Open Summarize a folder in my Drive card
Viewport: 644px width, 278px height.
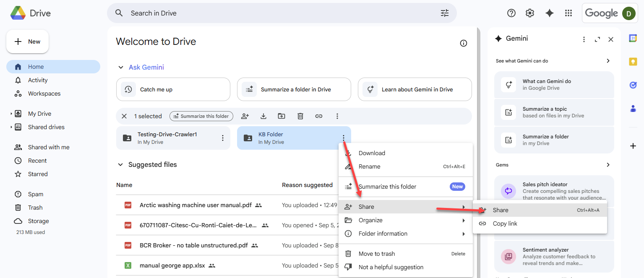point(554,140)
